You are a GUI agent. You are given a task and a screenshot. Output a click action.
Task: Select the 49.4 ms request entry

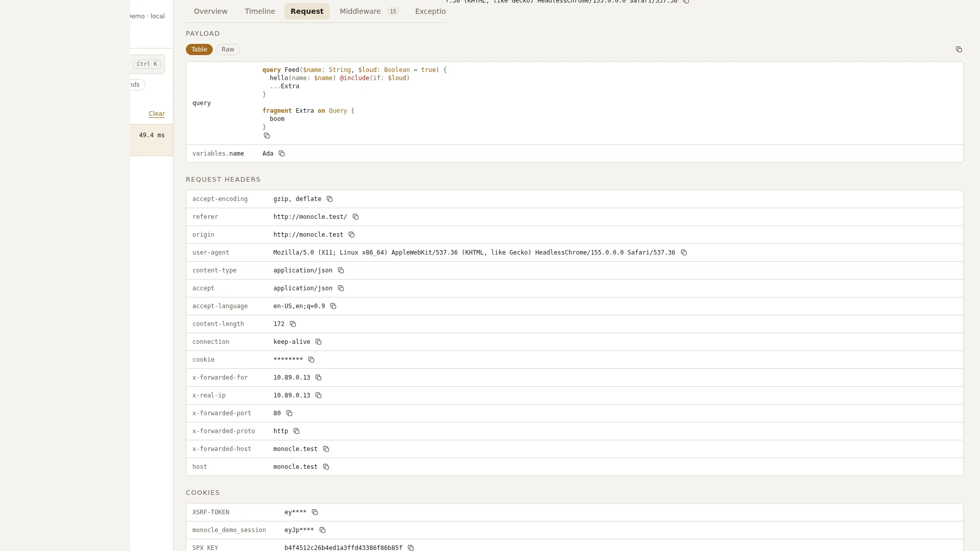pos(152,140)
